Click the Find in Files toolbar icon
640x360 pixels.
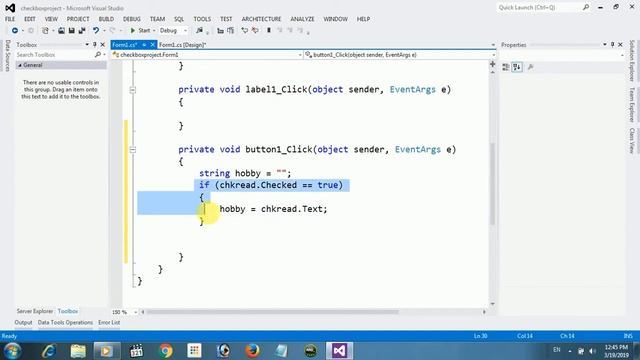[x=199, y=31]
